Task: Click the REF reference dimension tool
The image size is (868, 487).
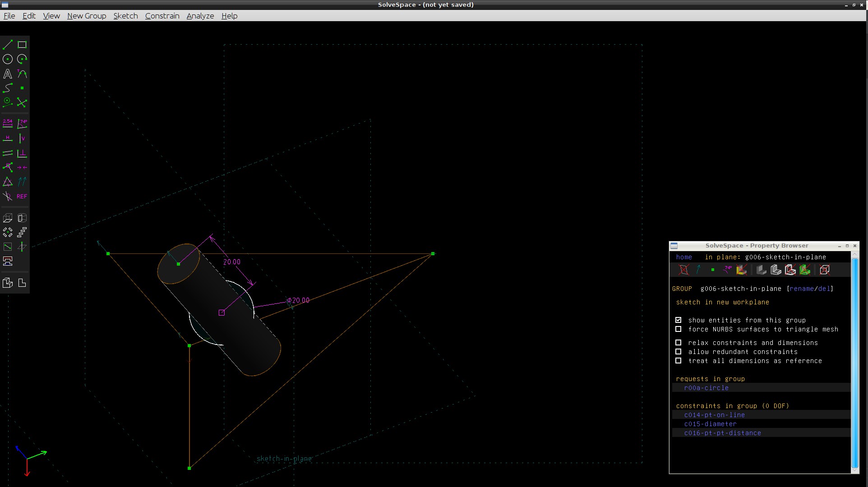Action: [22, 196]
